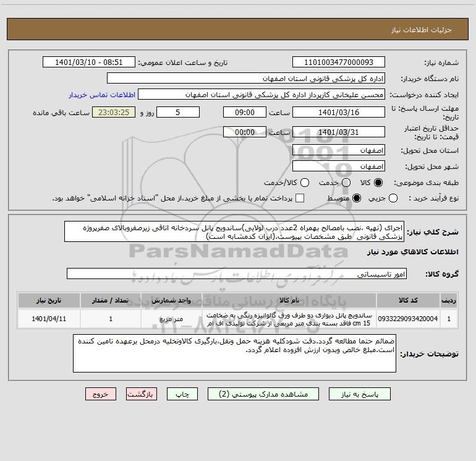Open the اطلاعات تماس خریدار link

click(102, 95)
